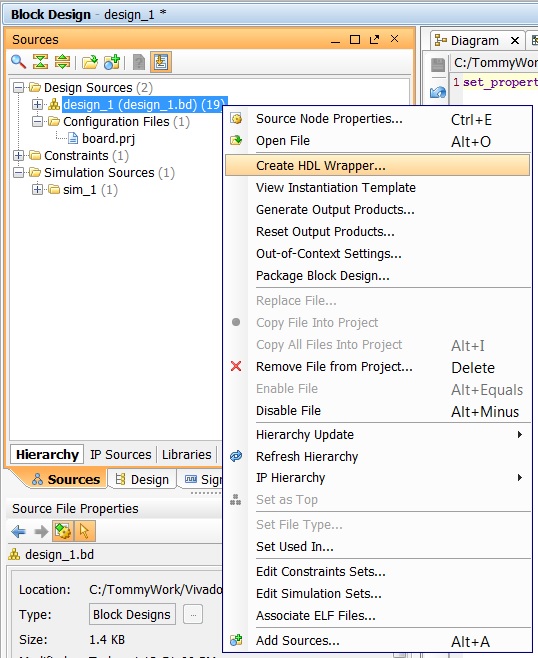Image resolution: width=538 pixels, height=658 pixels.
Task: Switch to the Hierarchy tab
Action: [x=47, y=454]
